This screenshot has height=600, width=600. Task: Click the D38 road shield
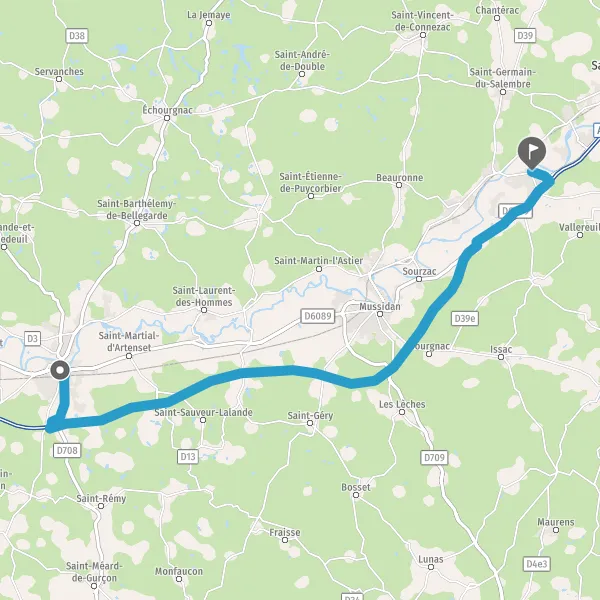(x=77, y=36)
